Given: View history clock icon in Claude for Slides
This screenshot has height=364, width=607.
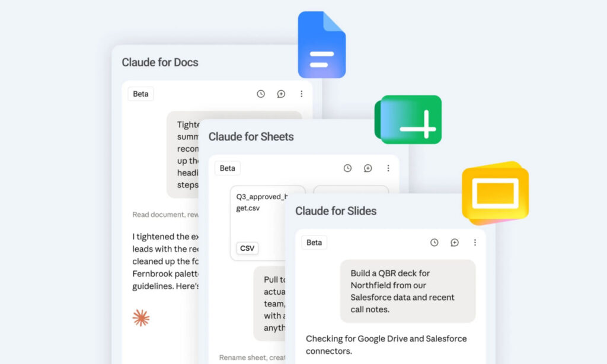Looking at the screenshot, I should [x=434, y=242].
